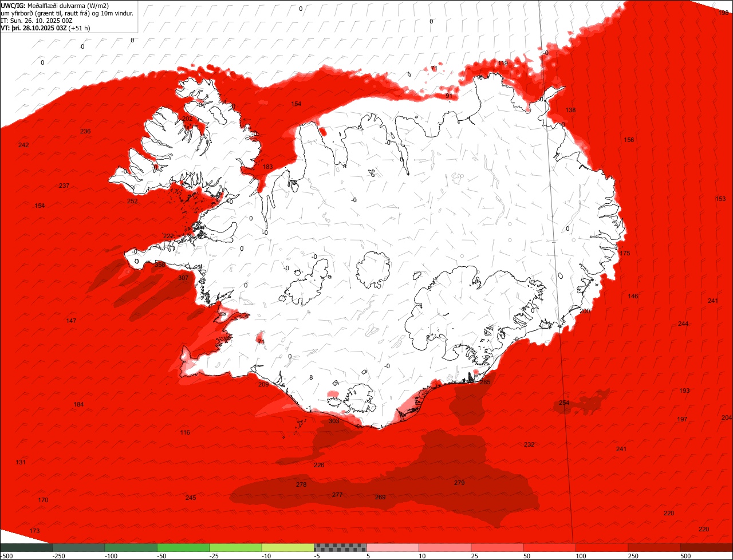Click the map value 303 on the south coast
733x560 pixels.
pos(334,421)
